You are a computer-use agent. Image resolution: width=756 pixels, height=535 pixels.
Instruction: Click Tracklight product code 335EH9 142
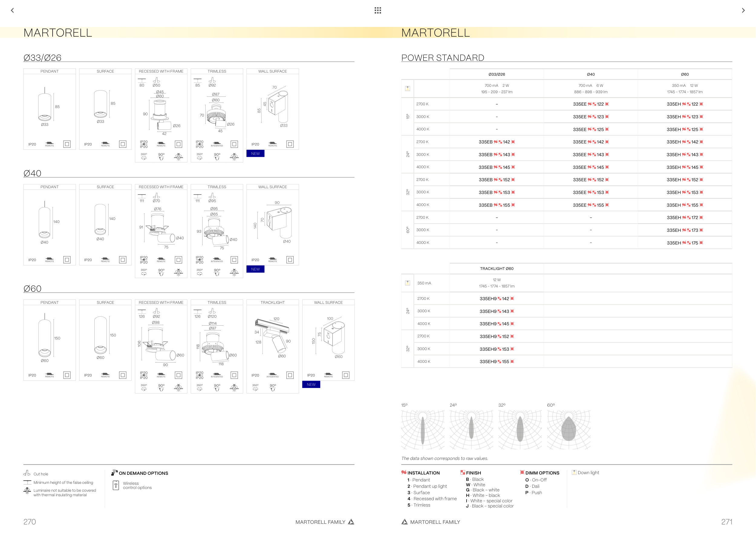[497, 298]
